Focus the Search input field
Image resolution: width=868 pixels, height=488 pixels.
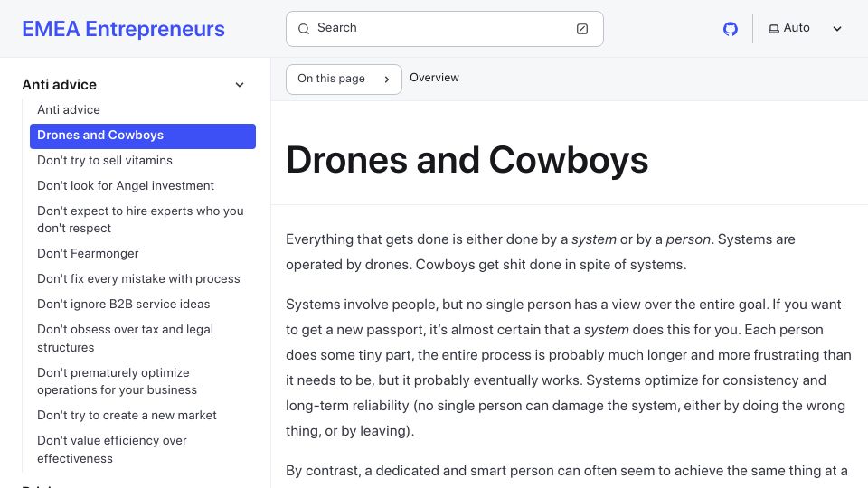point(445,29)
